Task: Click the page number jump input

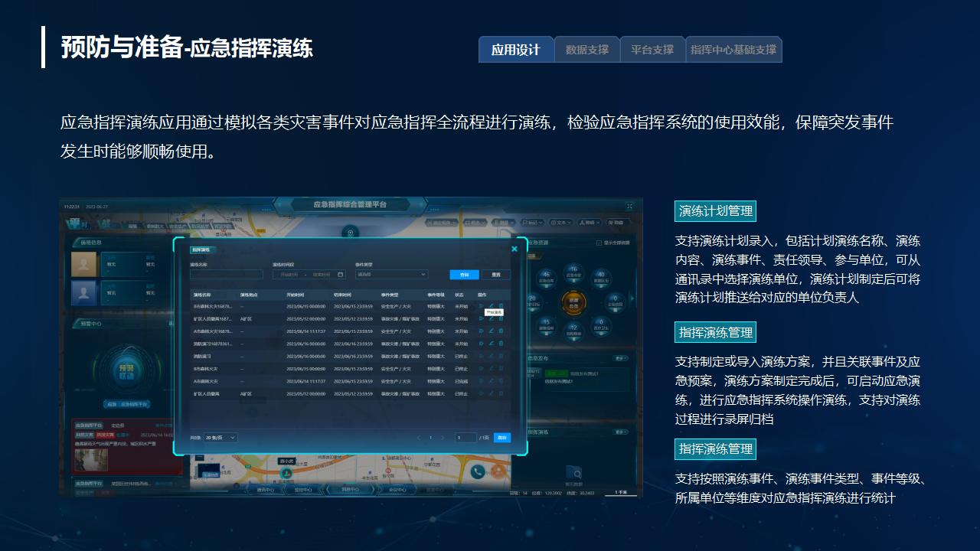Action: click(x=465, y=438)
